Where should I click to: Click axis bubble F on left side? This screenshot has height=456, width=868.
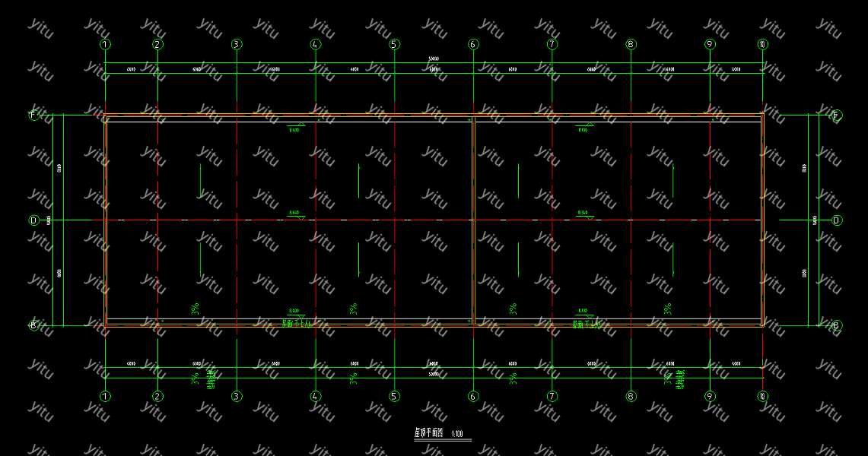(x=33, y=116)
